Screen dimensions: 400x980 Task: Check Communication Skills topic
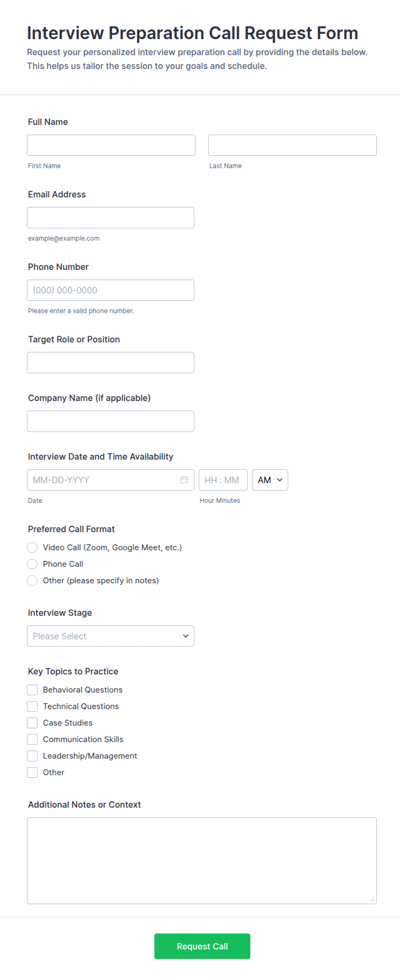[x=32, y=739]
